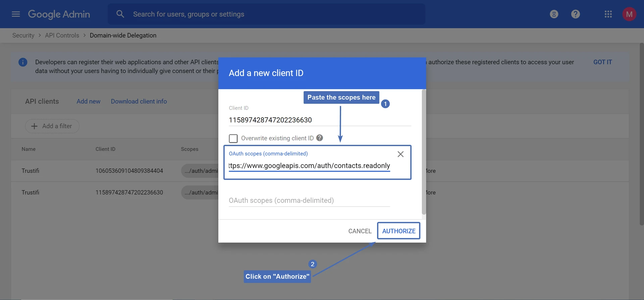The height and width of the screenshot is (300, 644).
Task: Clear the OAuth scopes field with X
Action: pyautogui.click(x=400, y=154)
